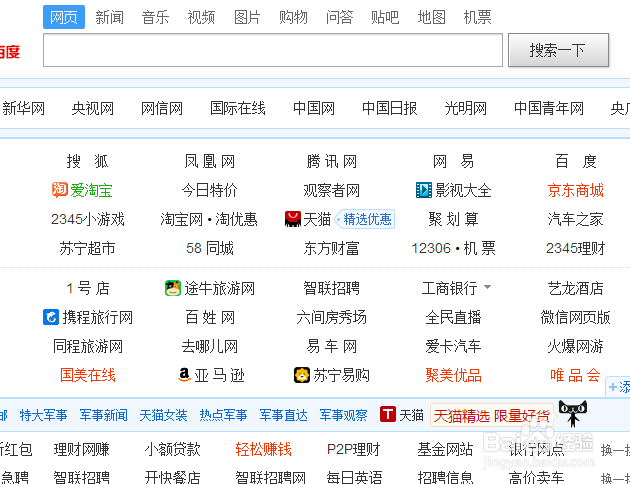Visit the 艺龙酒店 link
The height and width of the screenshot is (484, 630).
click(x=575, y=288)
